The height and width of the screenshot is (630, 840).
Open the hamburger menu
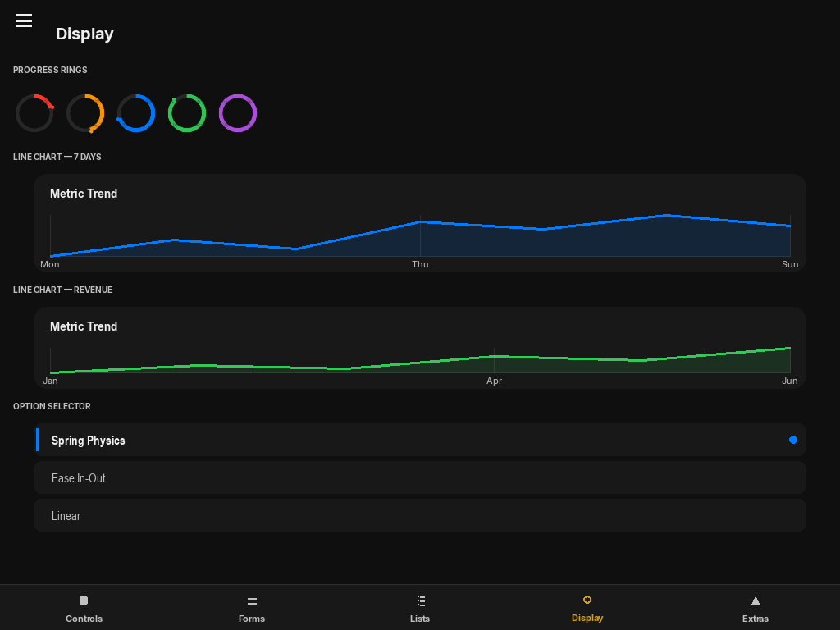24,21
